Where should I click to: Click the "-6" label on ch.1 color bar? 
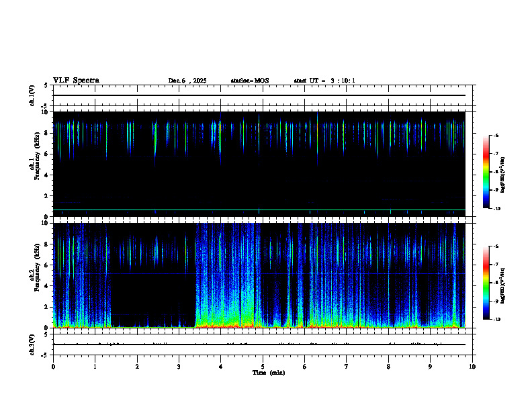click(496, 136)
